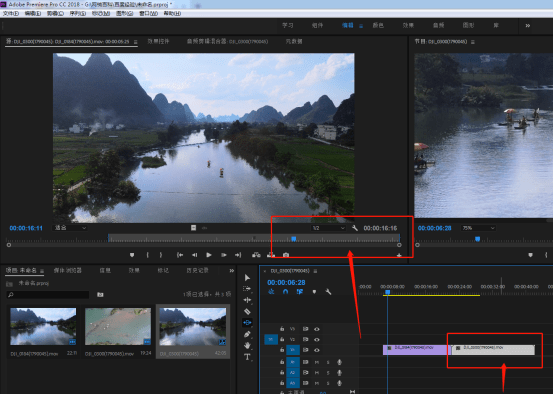Click the timeline wrench settings icon
The image size is (554, 395).
[328, 292]
